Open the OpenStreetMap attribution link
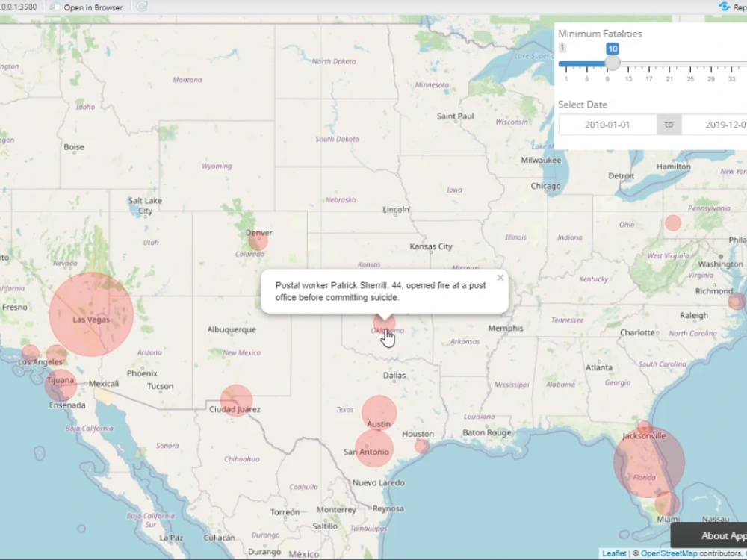This screenshot has height=560, width=747. pos(669,553)
